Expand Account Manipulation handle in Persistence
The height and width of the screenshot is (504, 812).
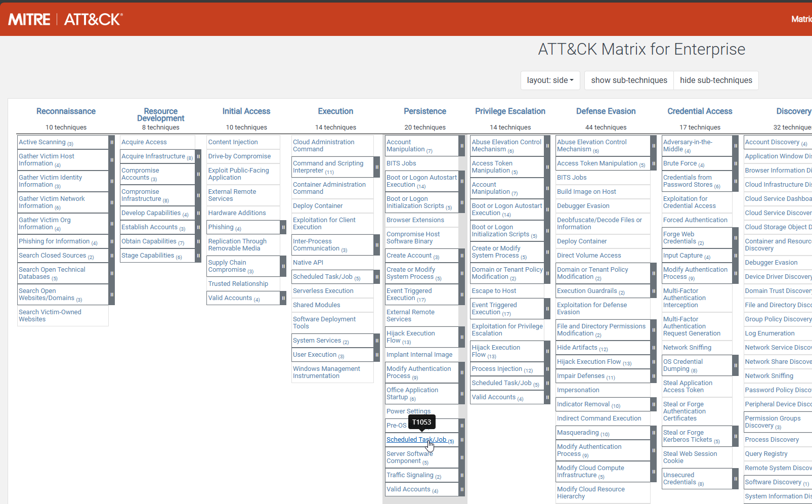462,146
